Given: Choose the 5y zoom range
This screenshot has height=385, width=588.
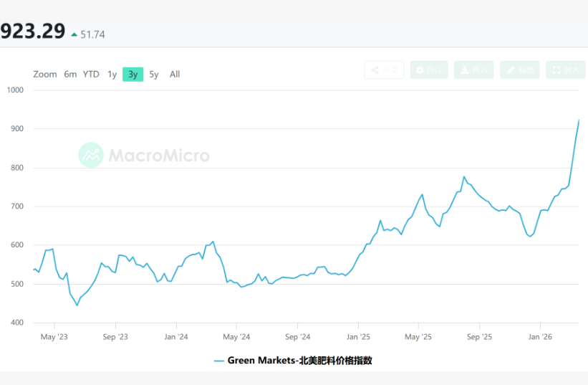Looking at the screenshot, I should coord(154,75).
